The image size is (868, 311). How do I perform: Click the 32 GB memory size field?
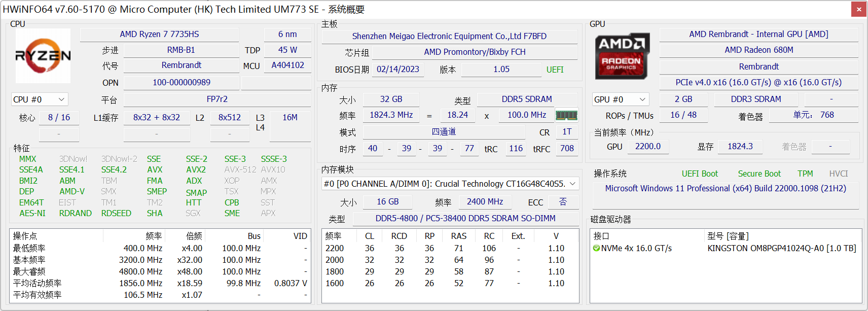pos(391,99)
